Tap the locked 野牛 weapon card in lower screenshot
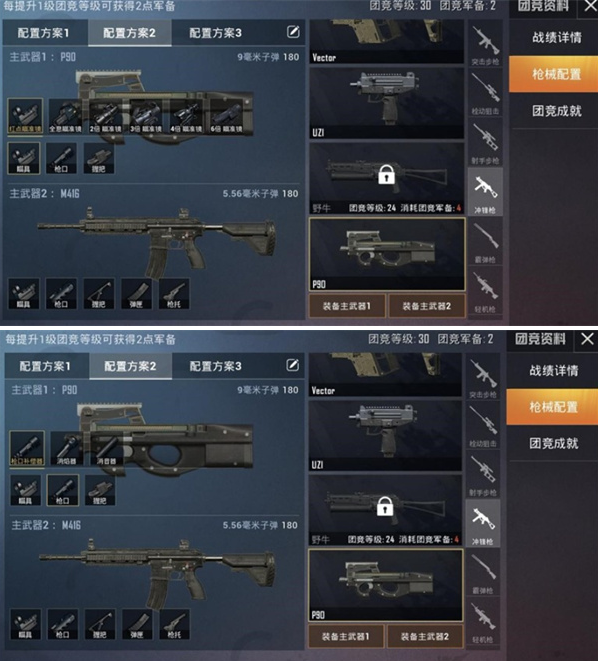This screenshot has width=598, height=661. coord(385,510)
